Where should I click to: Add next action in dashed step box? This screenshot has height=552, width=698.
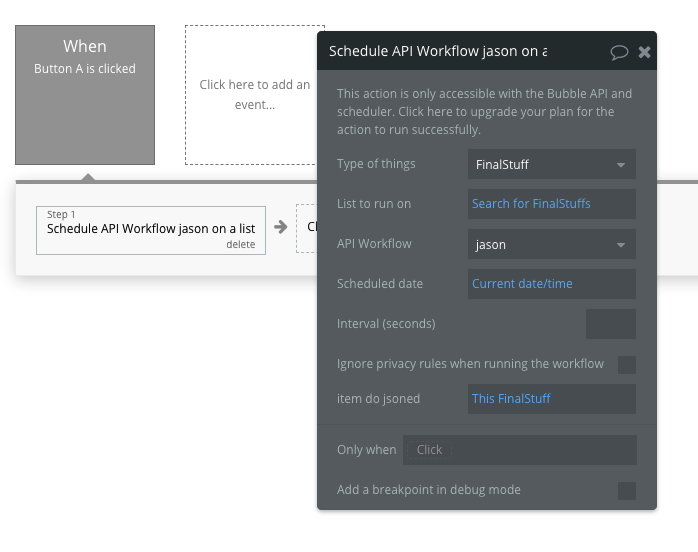307,228
